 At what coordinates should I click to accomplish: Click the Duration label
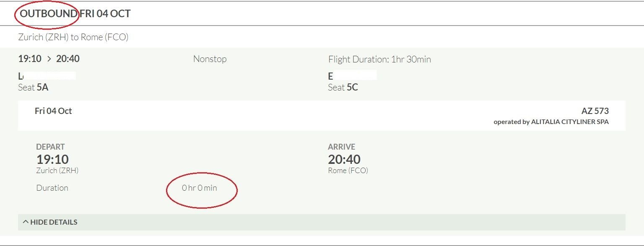coord(52,188)
